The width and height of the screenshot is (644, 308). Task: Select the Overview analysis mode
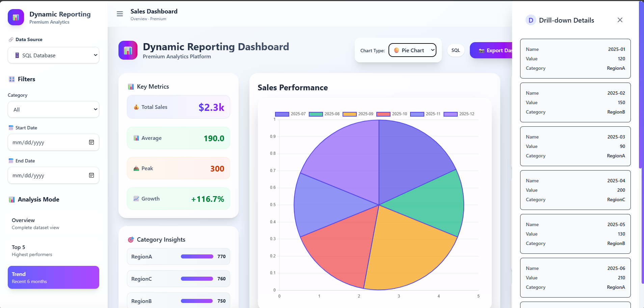[53, 224]
